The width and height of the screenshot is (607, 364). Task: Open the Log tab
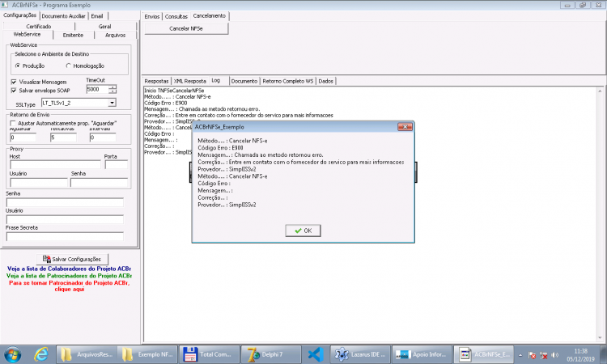pos(216,80)
